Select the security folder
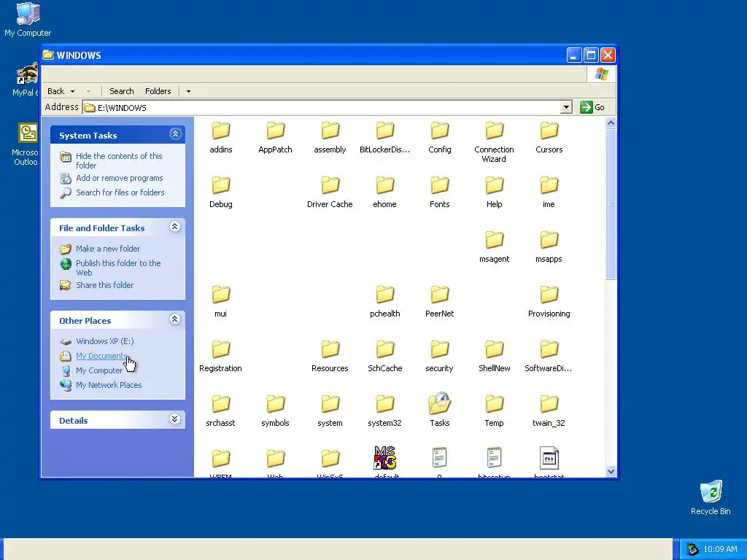747x560 pixels. pos(439,357)
